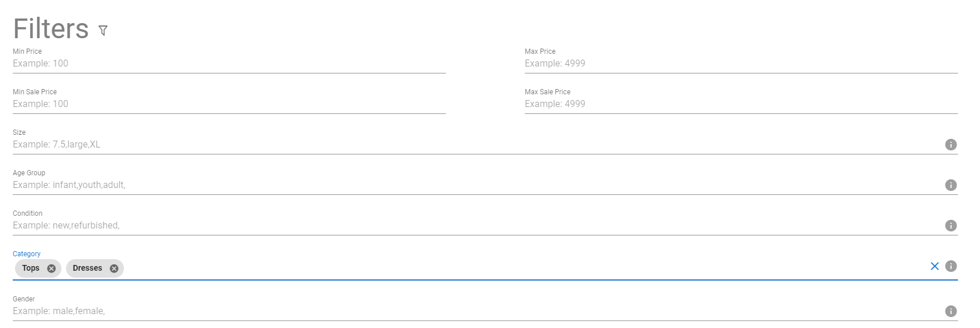Click the filter funnel icon beside Filters
This screenshot has width=980, height=328.
(x=103, y=31)
